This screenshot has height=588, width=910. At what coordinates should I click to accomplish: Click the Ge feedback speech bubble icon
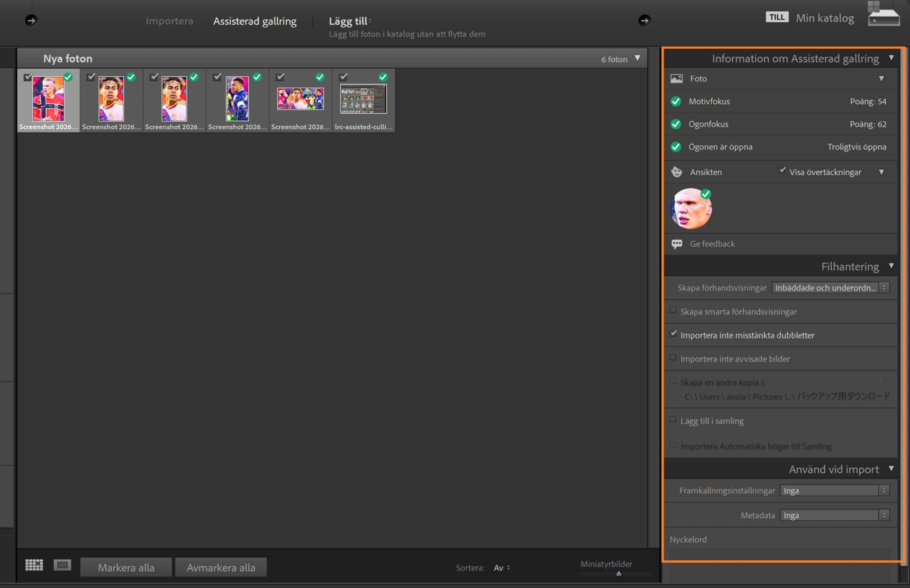(677, 244)
